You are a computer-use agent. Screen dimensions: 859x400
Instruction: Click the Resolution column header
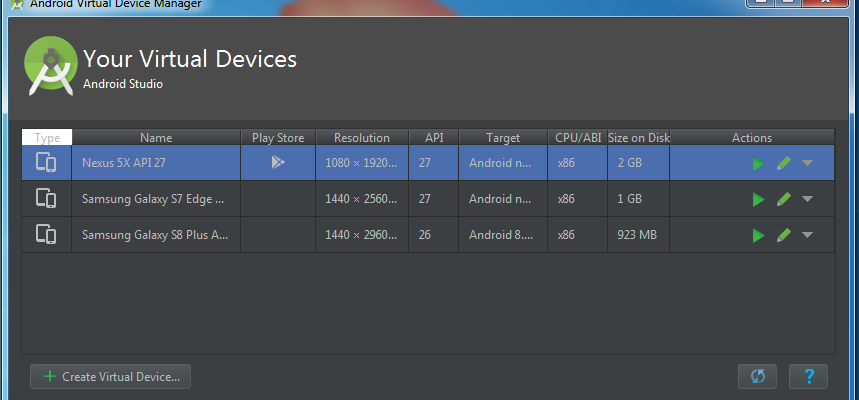362,138
